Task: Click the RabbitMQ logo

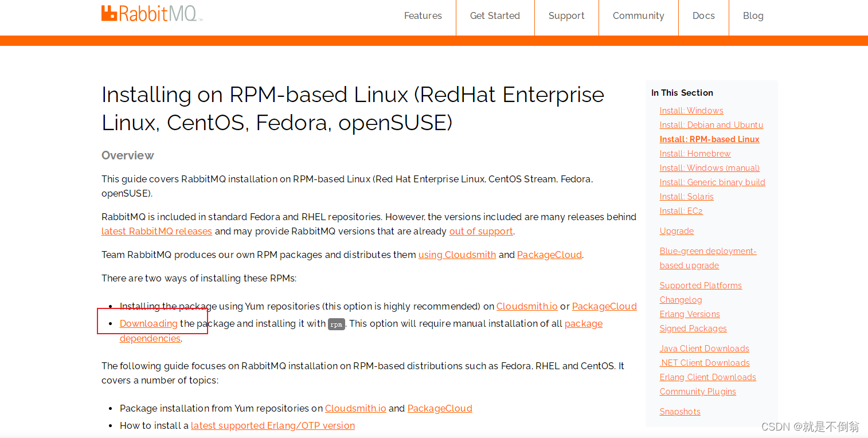Action: point(150,13)
